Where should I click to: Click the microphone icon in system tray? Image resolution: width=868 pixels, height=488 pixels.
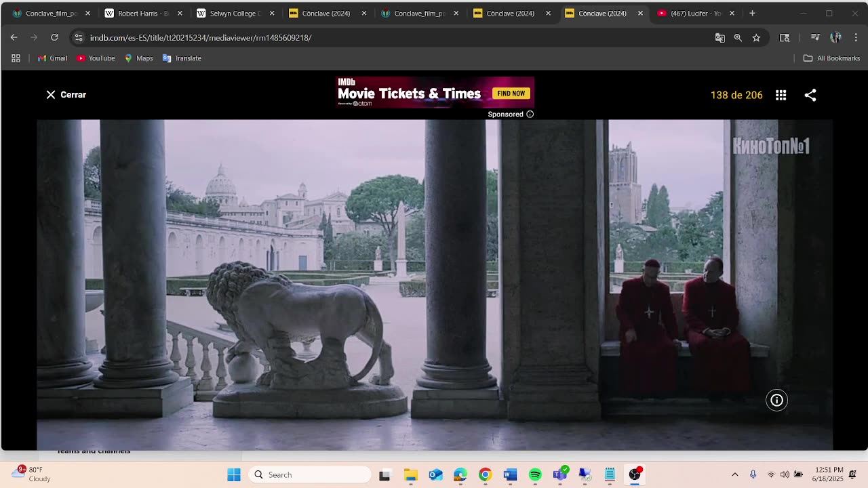coord(753,475)
